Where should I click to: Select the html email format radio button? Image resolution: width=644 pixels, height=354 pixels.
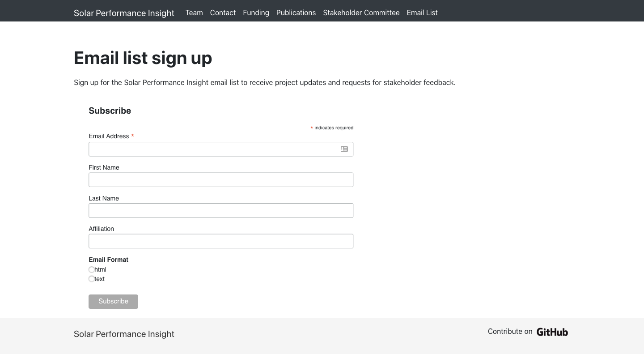point(92,269)
